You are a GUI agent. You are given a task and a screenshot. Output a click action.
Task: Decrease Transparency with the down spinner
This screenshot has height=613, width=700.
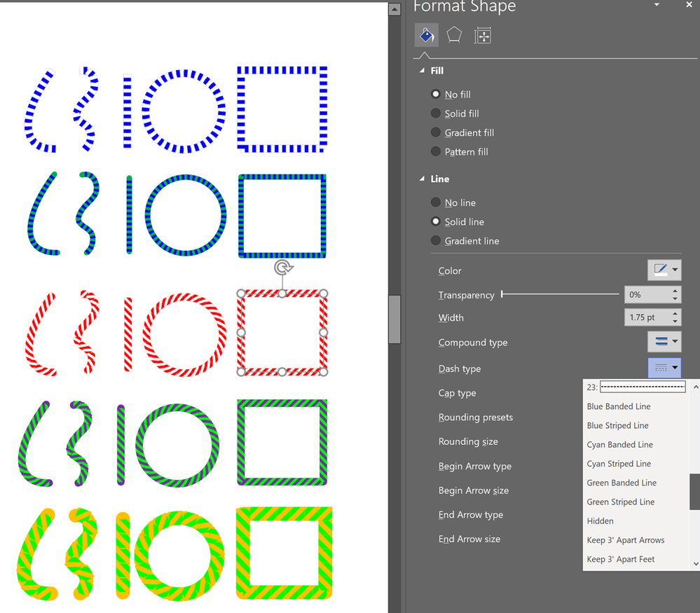tap(675, 298)
